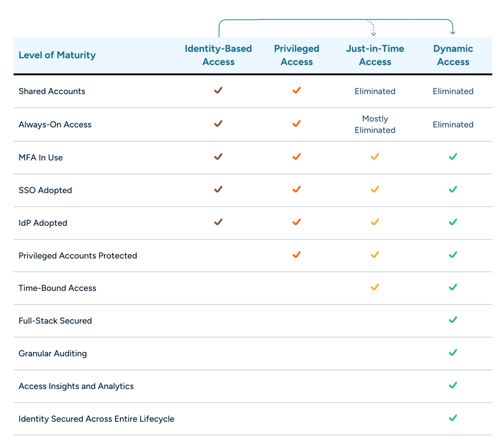Select the Identity-Based Access column header
The image size is (504, 443).
[x=218, y=55]
